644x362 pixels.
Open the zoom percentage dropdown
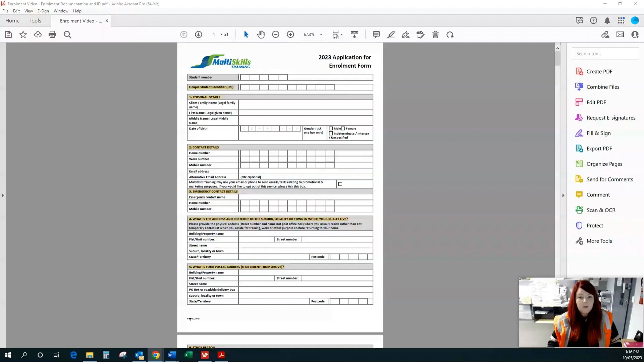321,35
